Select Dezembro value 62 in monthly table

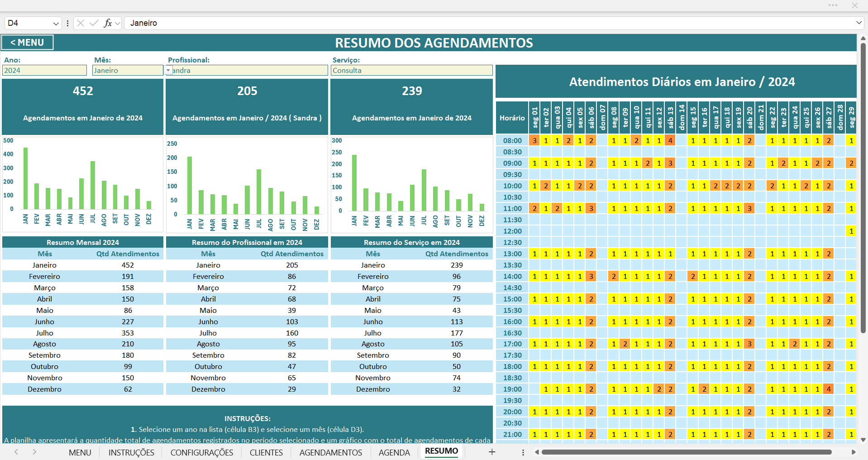pyautogui.click(x=128, y=389)
